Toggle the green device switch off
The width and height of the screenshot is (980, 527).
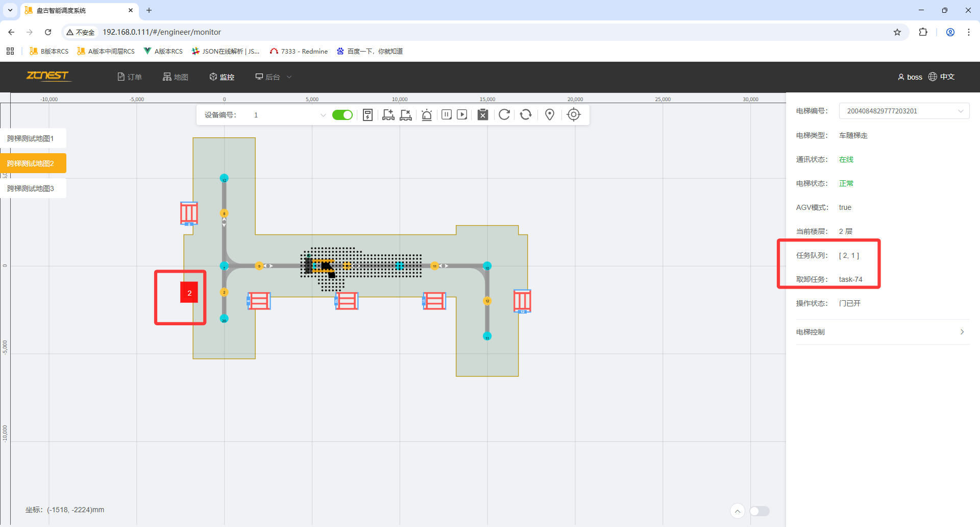point(342,115)
